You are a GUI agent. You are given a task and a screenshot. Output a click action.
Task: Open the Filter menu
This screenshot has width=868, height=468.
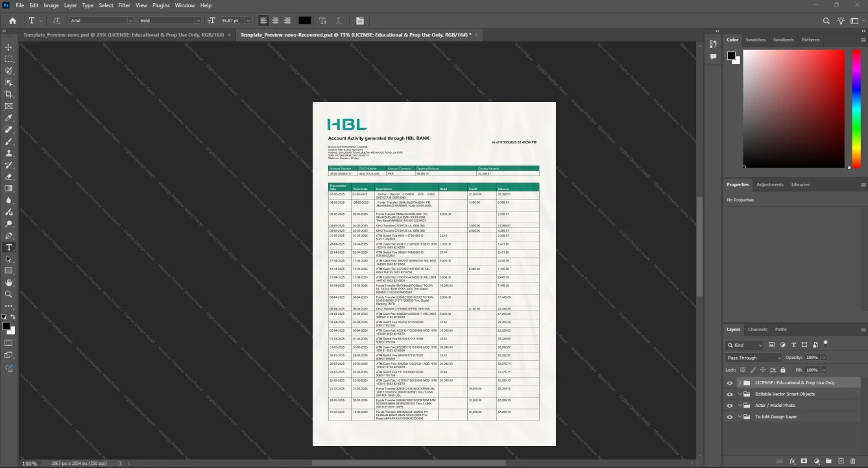point(124,5)
